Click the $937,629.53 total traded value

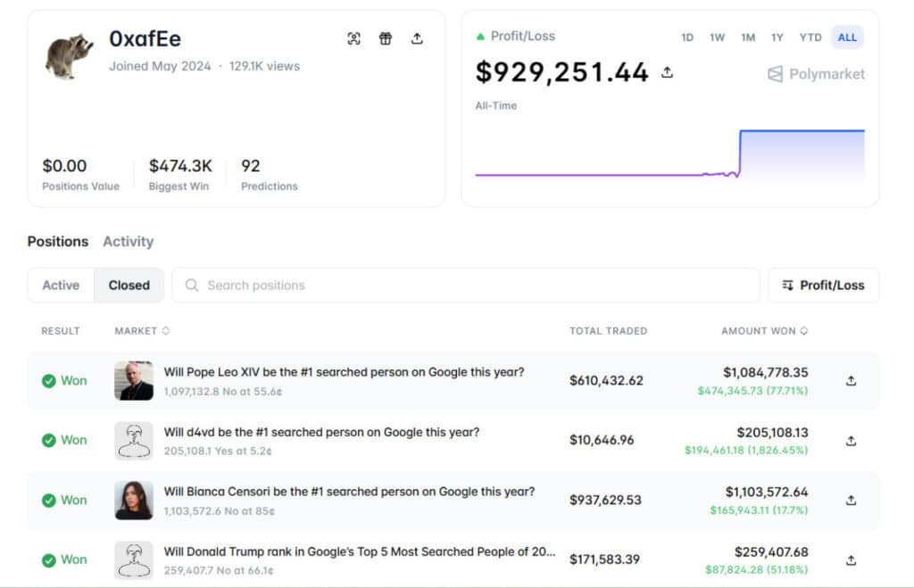pos(605,500)
